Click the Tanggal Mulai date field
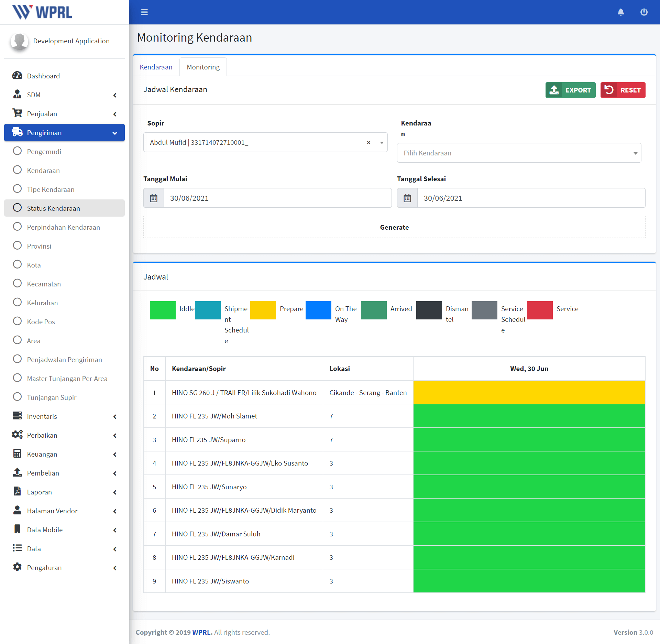This screenshot has width=660, height=644. pos(277,198)
